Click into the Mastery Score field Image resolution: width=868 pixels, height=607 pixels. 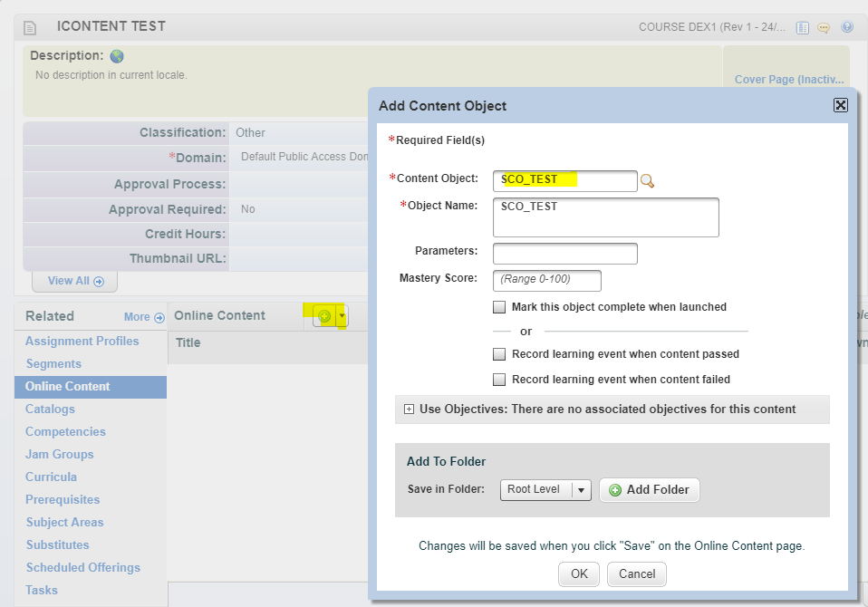(x=546, y=280)
